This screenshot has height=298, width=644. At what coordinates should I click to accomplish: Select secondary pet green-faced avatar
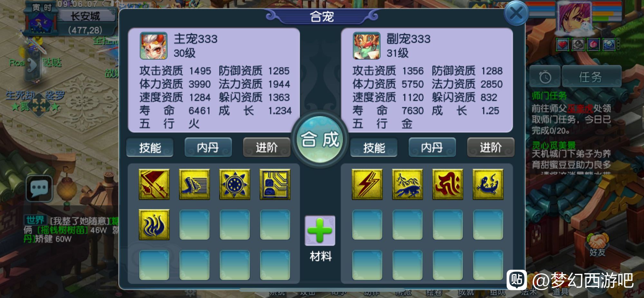pos(366,45)
